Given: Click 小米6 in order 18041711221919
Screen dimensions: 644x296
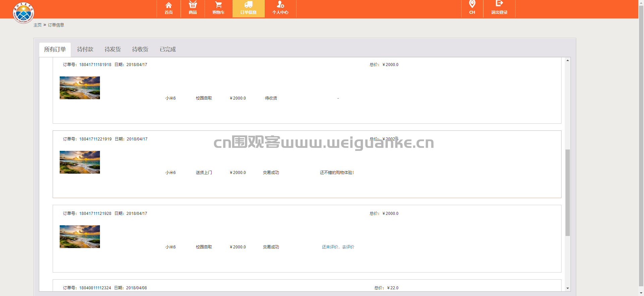Looking at the screenshot, I should (x=170, y=173).
